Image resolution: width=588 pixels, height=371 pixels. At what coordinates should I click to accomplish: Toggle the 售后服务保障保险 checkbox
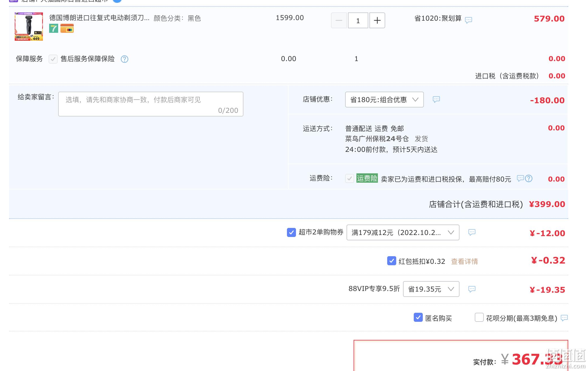tap(53, 59)
